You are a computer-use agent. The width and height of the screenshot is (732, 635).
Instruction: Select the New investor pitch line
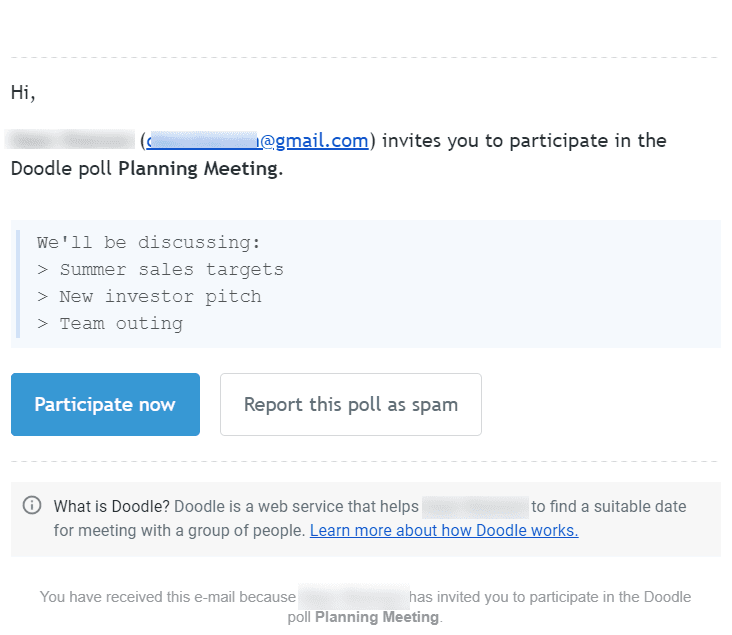149,296
